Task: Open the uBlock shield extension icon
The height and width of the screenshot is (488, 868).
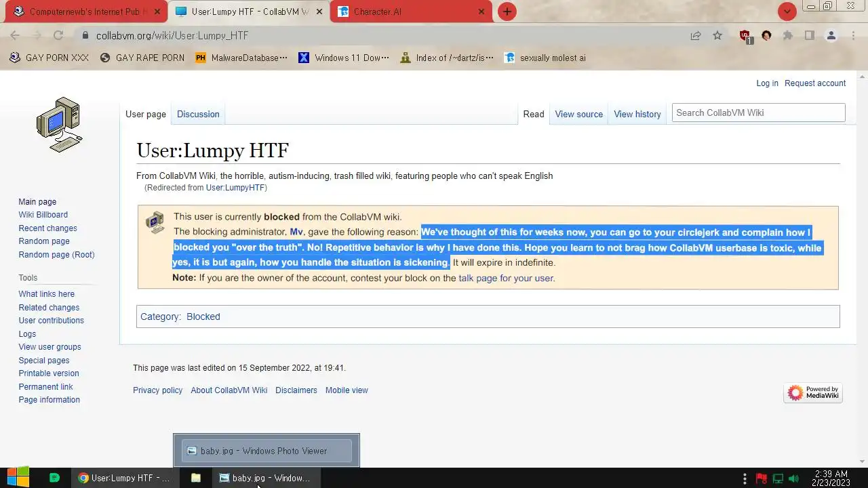Action: click(x=745, y=36)
